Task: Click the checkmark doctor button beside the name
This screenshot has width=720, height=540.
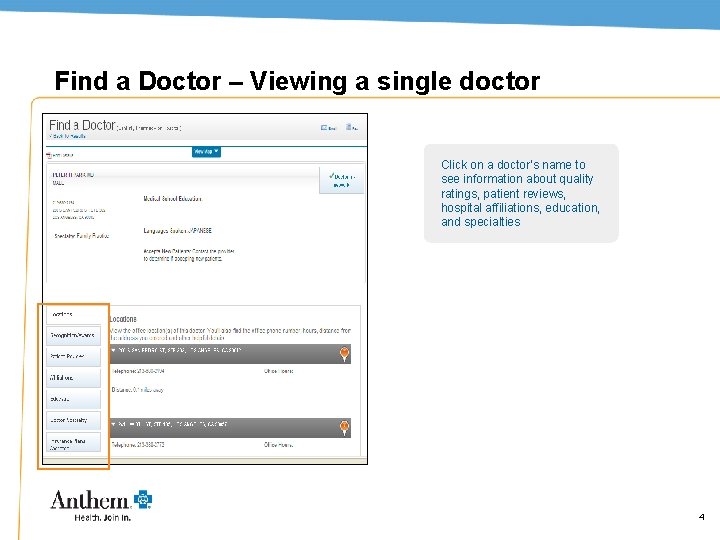Action: point(342,180)
